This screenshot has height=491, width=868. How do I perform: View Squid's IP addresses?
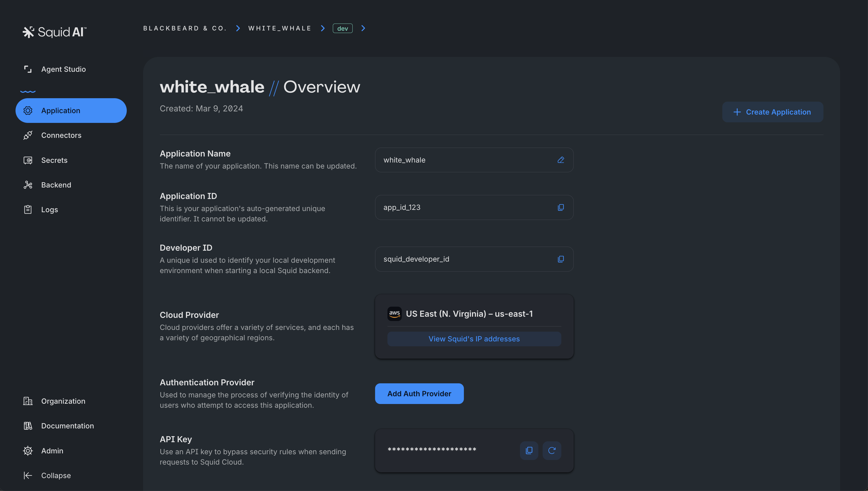pyautogui.click(x=474, y=339)
